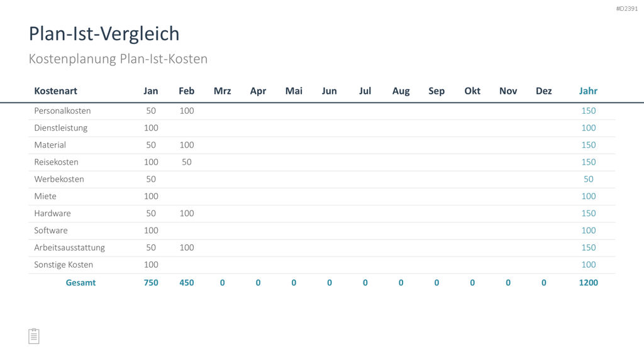Click the Dez column header

tap(543, 90)
